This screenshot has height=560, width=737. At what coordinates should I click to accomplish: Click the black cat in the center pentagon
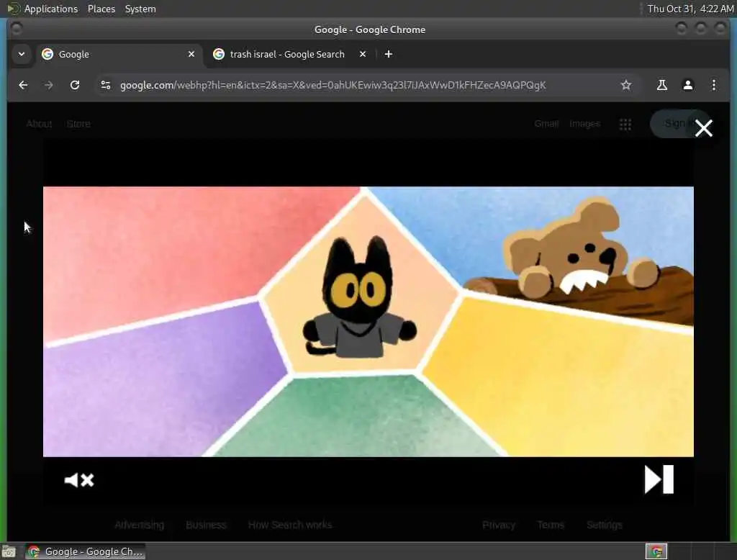pos(358,298)
